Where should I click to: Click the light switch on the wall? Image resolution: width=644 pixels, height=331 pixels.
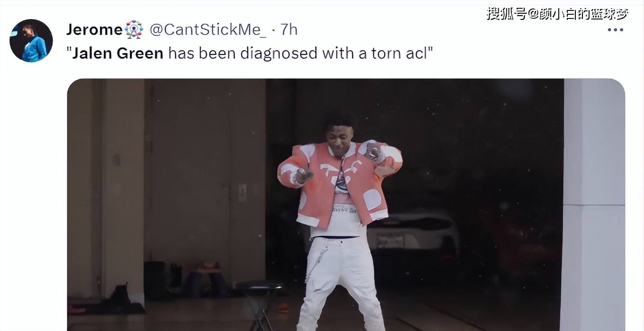point(242,193)
